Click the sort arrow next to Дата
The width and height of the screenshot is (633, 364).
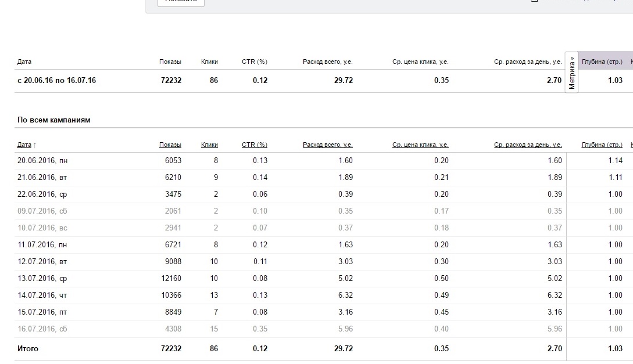(34, 145)
